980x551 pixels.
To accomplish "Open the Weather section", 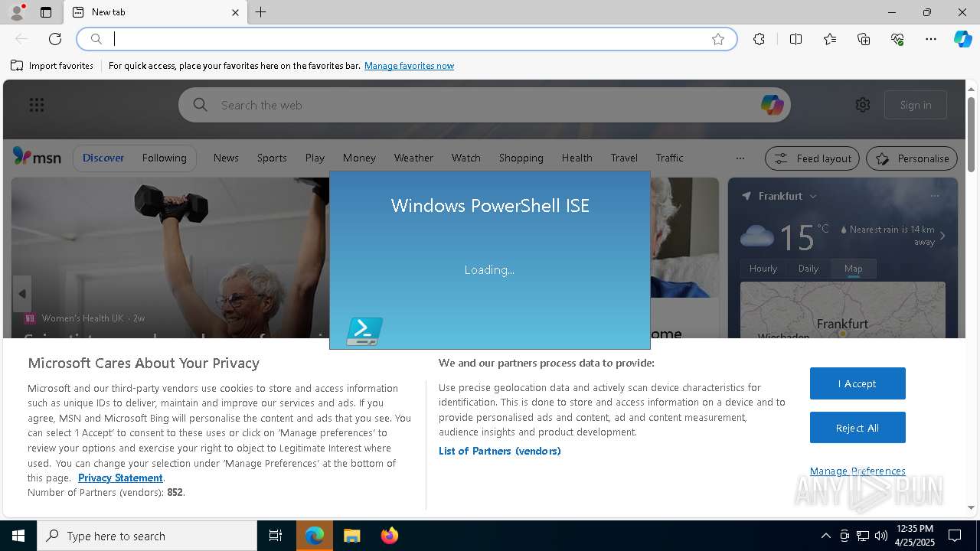I will [413, 158].
